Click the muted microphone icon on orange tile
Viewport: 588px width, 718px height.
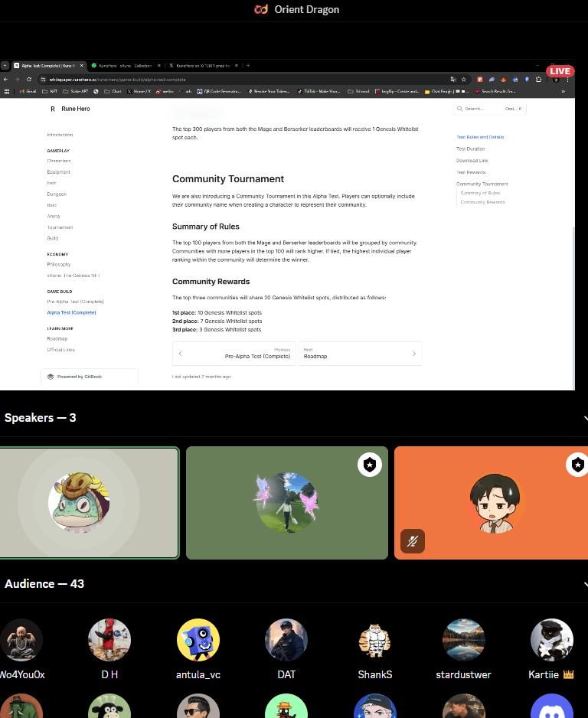(413, 541)
